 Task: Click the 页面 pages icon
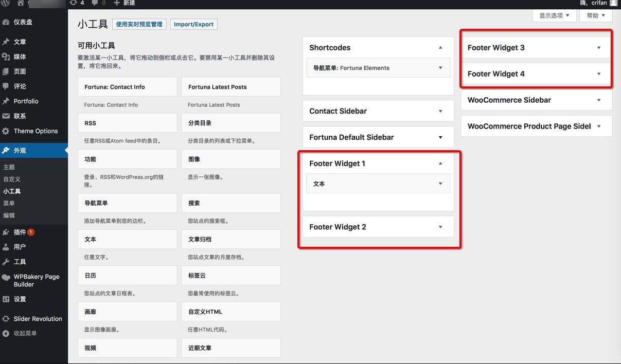click(x=6, y=71)
